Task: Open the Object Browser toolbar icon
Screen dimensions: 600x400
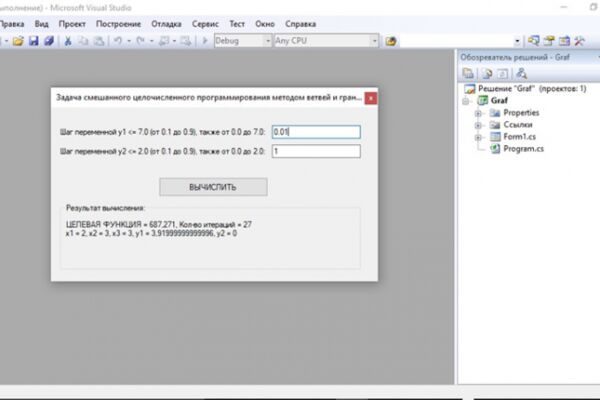Action: (x=564, y=41)
